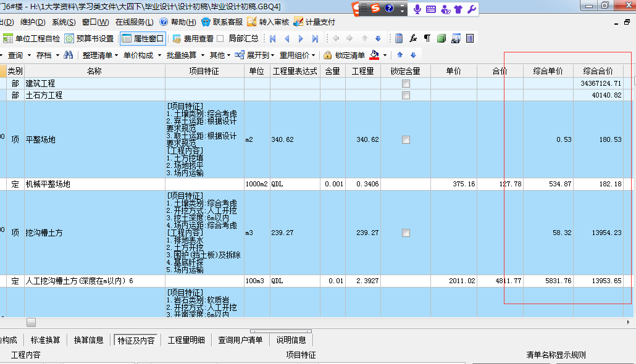Toggle the 属性窗口 button

pos(143,38)
